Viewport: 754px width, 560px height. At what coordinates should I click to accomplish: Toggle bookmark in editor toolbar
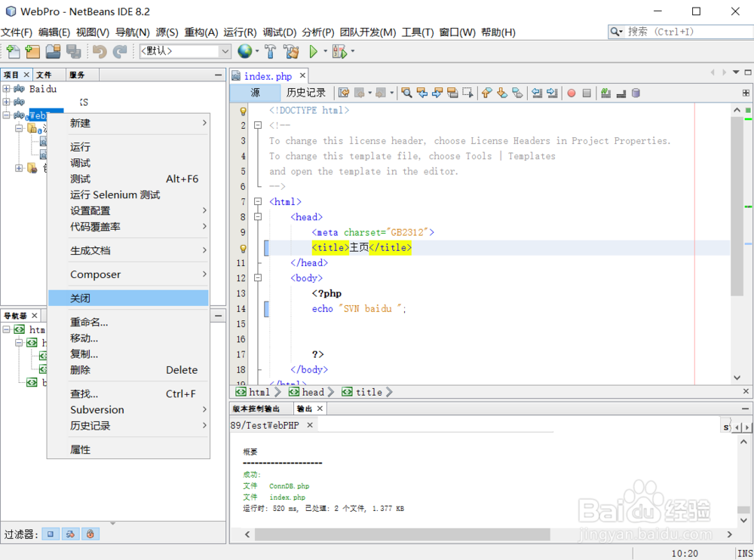517,93
